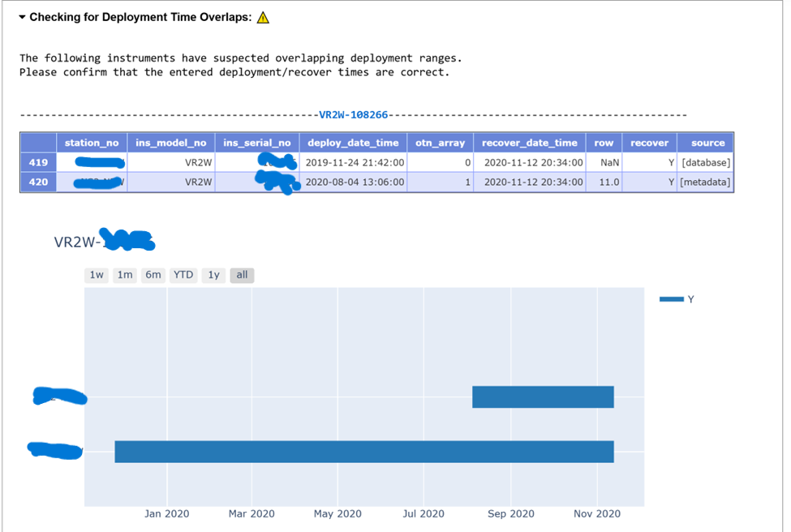The width and height of the screenshot is (791, 532).
Task: Click the 6m range selector button
Action: 153,275
